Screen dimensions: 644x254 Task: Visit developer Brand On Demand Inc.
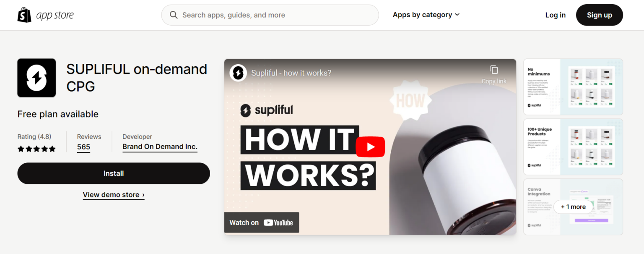pyautogui.click(x=160, y=147)
